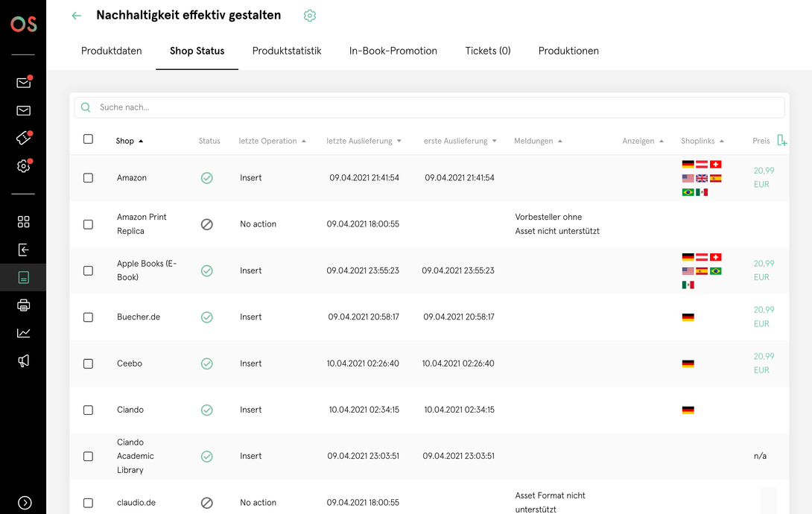The width and height of the screenshot is (812, 514).
Task: Check the Amazon row checkbox
Action: pyautogui.click(x=88, y=178)
